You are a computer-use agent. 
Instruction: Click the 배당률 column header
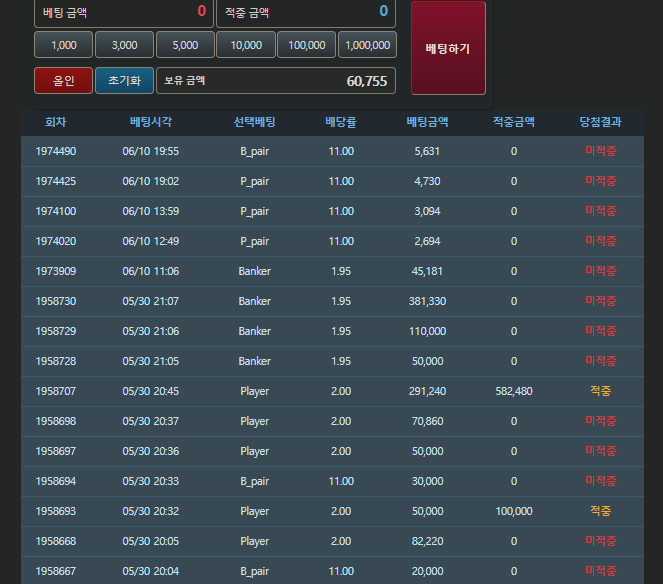pos(341,122)
